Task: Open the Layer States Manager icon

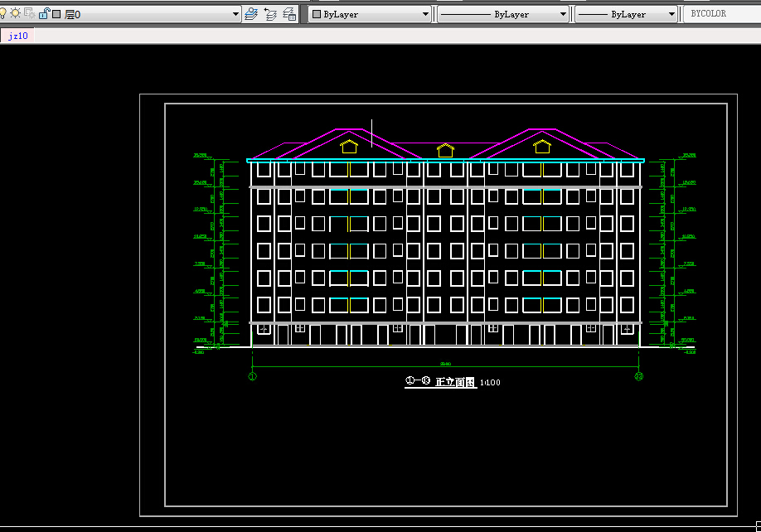Action: click(x=289, y=13)
